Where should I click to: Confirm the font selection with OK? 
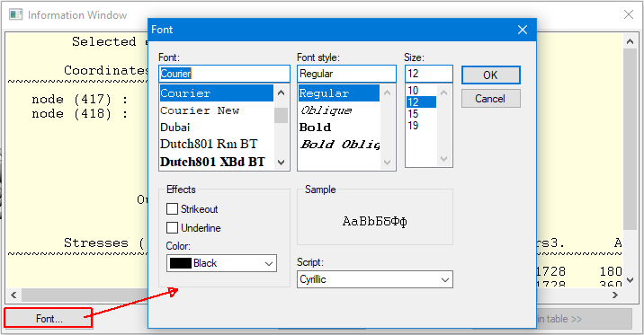pyautogui.click(x=491, y=75)
